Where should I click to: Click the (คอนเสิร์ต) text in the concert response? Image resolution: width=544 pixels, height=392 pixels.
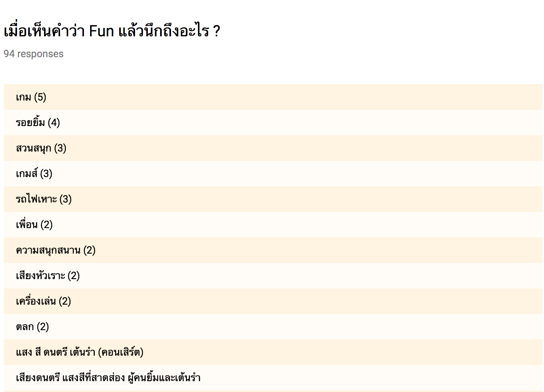(121, 352)
